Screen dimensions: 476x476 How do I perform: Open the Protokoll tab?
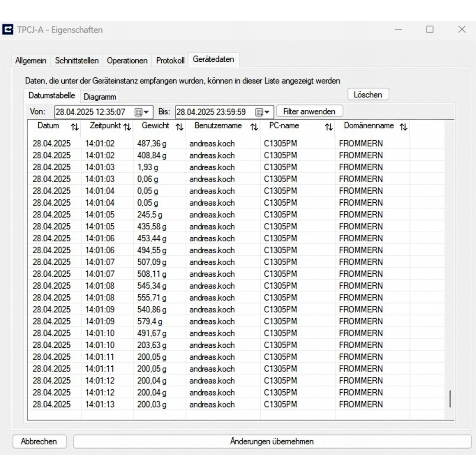click(170, 61)
